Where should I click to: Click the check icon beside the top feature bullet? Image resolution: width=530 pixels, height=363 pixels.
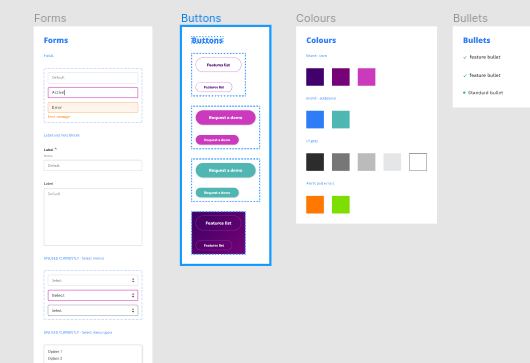coord(465,57)
